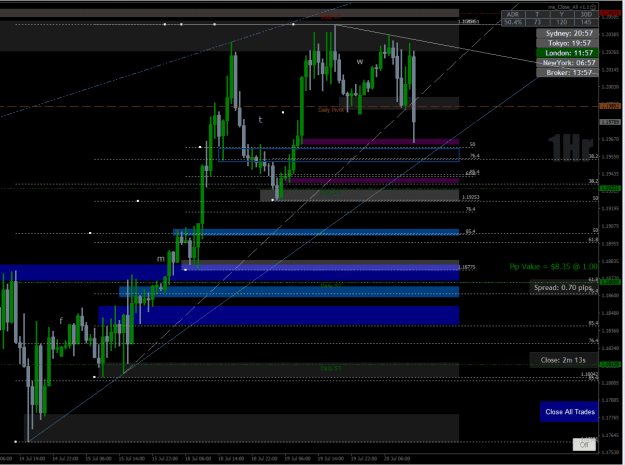This screenshot has height=465, width=625.
Task: Click the letter m chart annotation
Action: click(x=161, y=259)
